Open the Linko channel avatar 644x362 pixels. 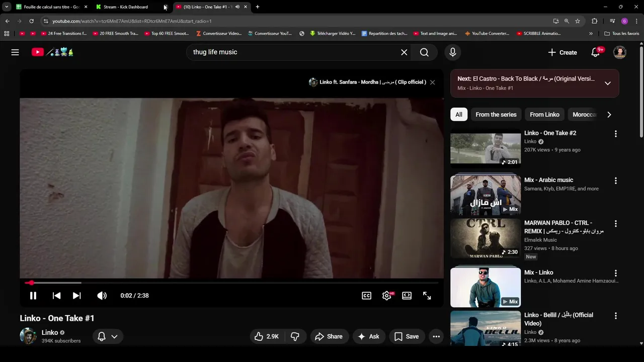pyautogui.click(x=28, y=336)
